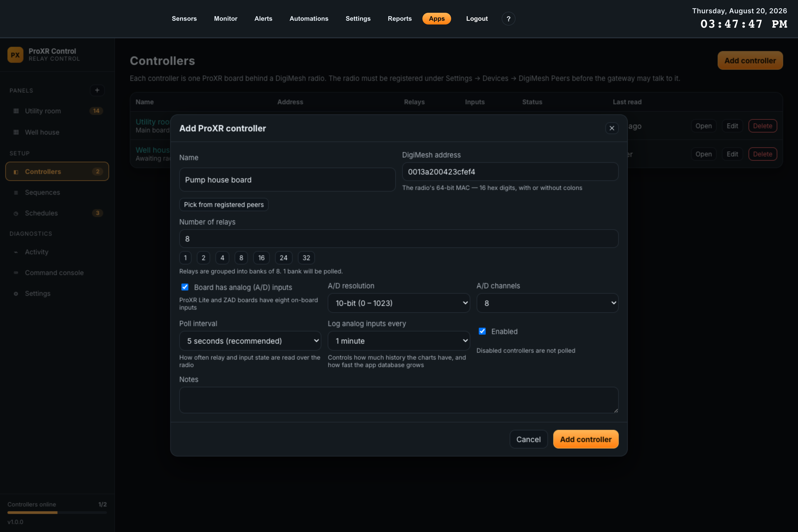Click Delete in the Well house row
The height and width of the screenshot is (532, 798).
click(x=763, y=154)
